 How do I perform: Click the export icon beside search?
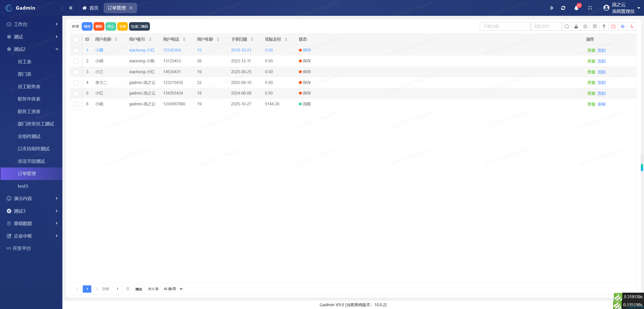576,26
